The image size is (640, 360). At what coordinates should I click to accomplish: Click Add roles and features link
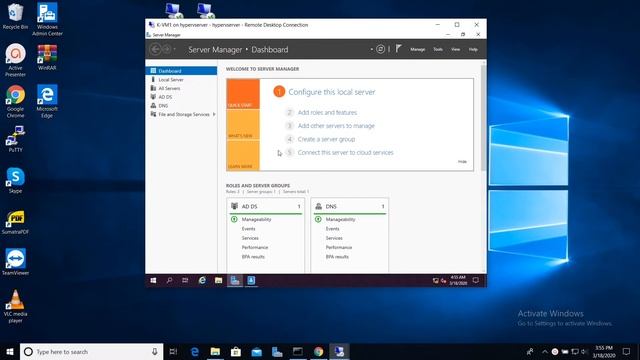coord(327,112)
